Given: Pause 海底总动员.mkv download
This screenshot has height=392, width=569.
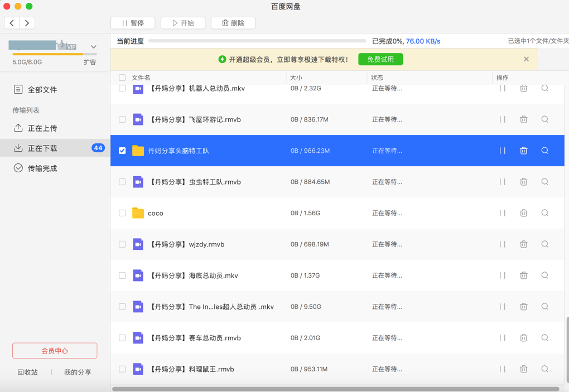Looking at the screenshot, I should click(x=502, y=275).
